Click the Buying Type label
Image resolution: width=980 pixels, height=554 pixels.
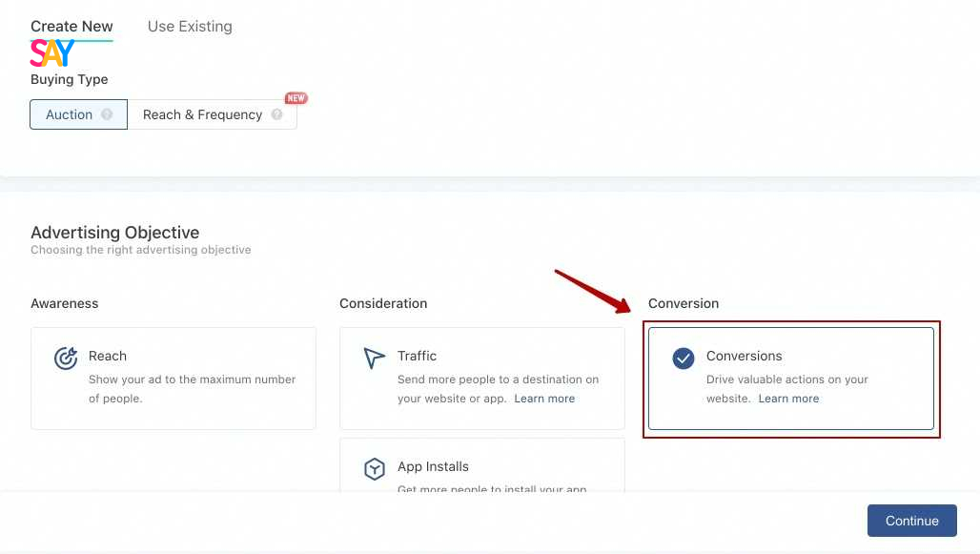click(x=70, y=79)
